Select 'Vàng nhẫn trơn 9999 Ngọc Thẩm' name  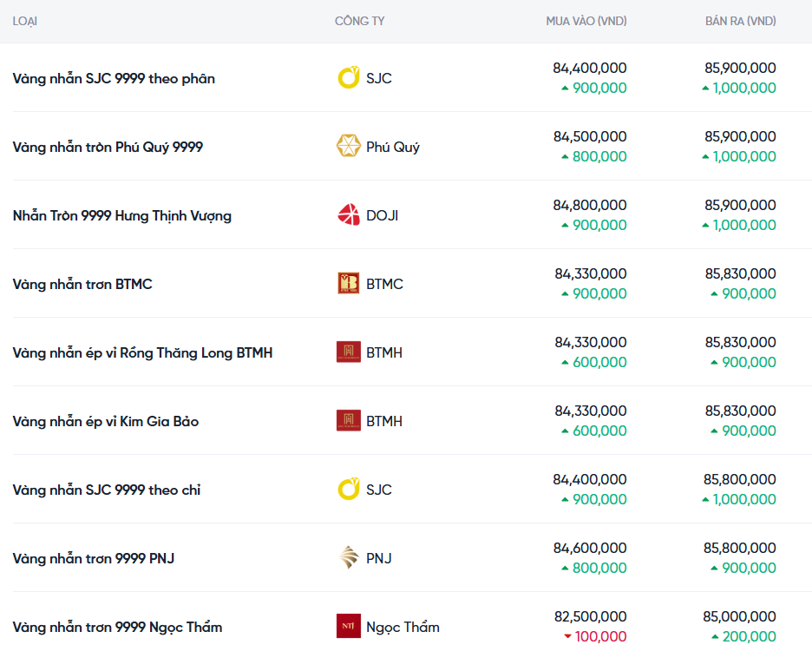point(117,627)
